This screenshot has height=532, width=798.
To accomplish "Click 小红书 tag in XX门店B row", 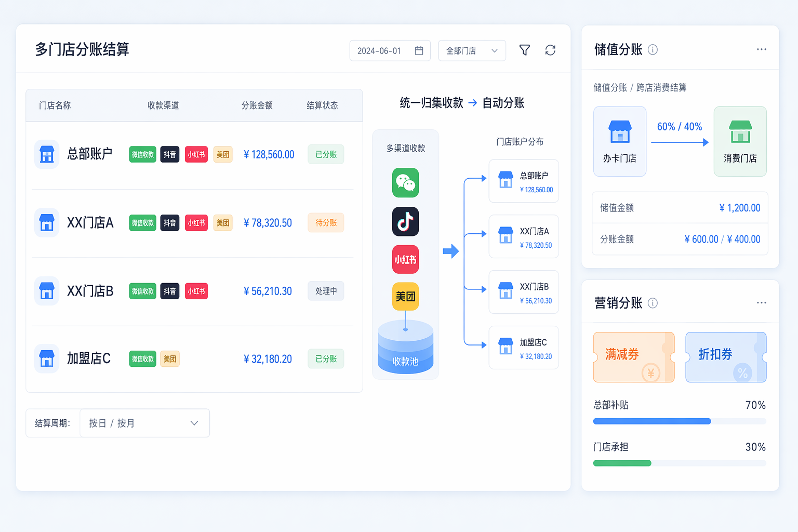I will pos(196,291).
